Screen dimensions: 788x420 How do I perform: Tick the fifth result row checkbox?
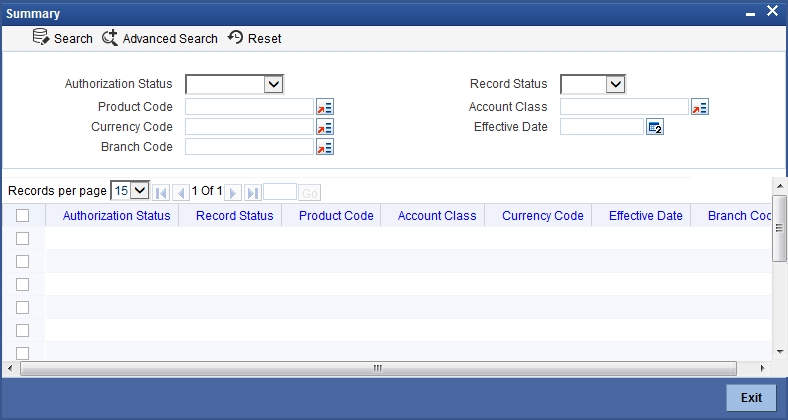(23, 331)
